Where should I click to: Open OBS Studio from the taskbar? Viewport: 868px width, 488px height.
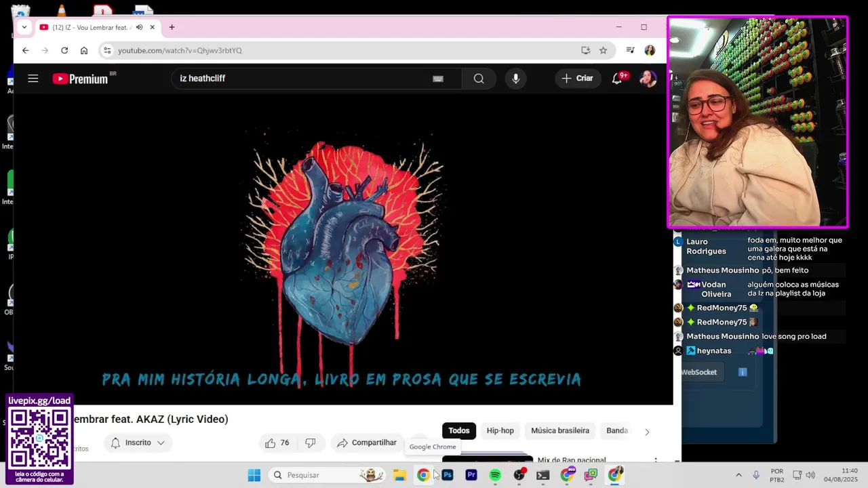click(519, 475)
